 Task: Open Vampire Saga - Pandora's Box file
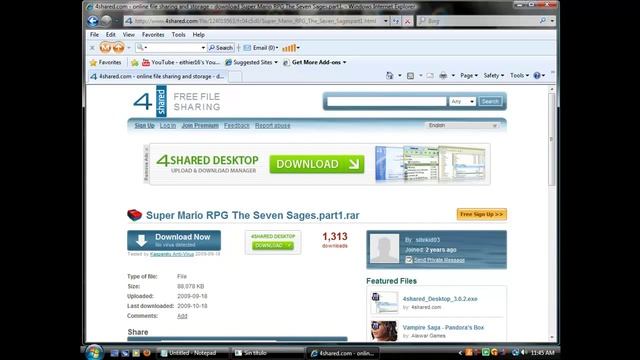coord(443,327)
